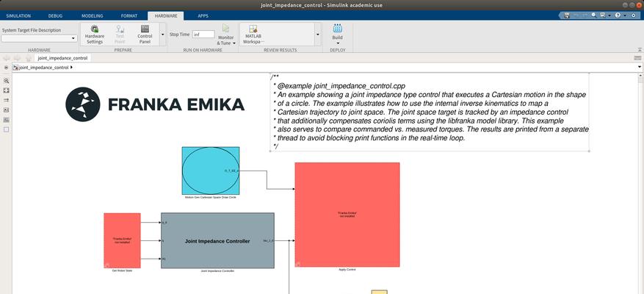Open rightmost quick access toolbar options circle

coord(634,15)
